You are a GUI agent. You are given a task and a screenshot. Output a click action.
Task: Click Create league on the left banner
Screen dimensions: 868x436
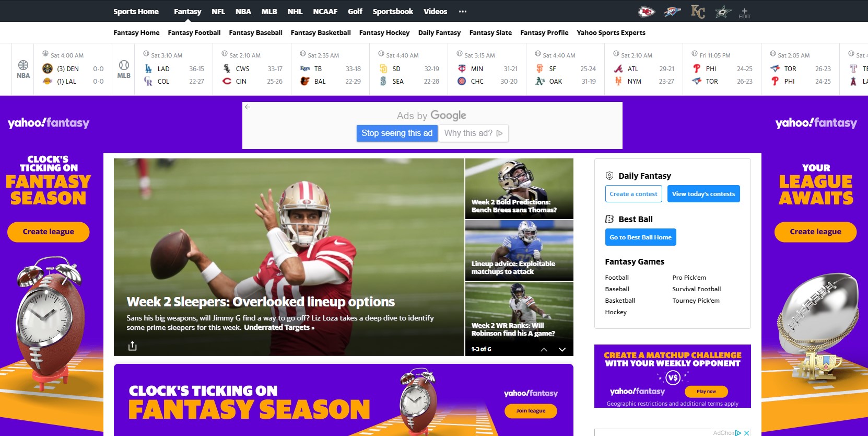pyautogui.click(x=48, y=232)
